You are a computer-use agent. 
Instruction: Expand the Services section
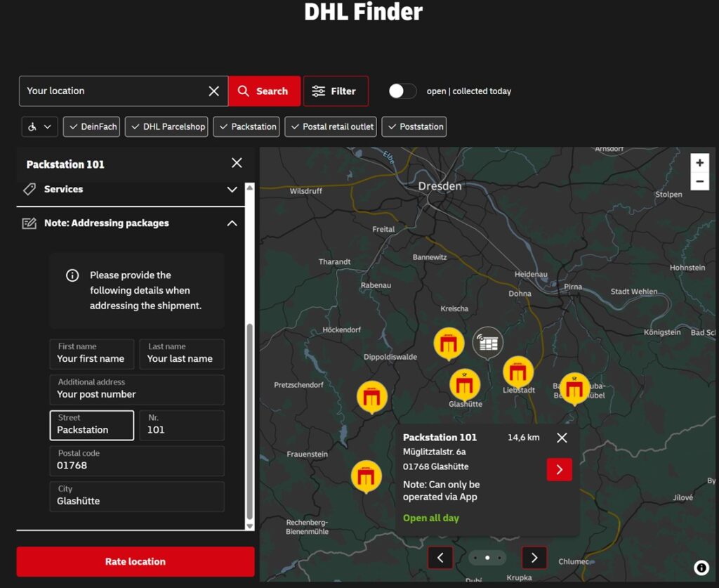232,190
